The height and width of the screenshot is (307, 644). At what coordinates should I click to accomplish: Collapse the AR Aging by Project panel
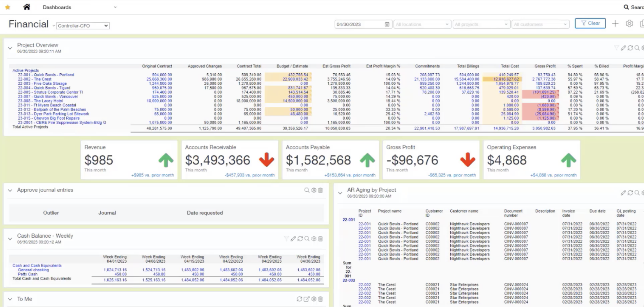(340, 193)
